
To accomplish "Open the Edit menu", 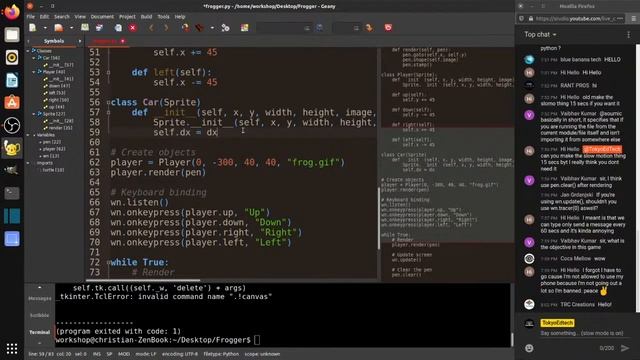I will point(44,17).
